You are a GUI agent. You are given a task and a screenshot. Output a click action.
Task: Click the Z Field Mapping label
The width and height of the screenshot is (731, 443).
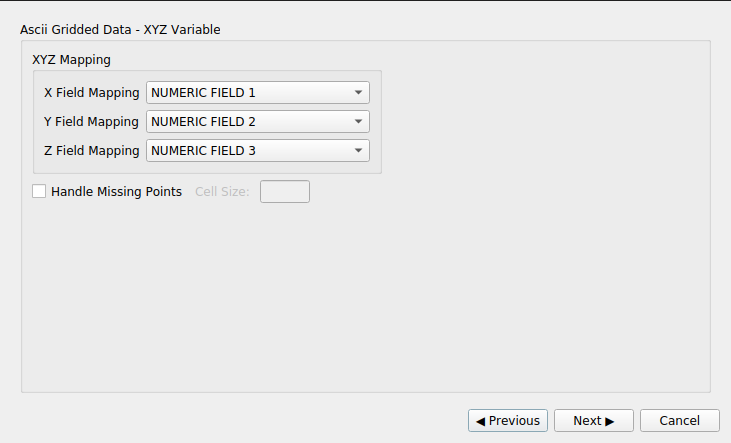[92, 151]
